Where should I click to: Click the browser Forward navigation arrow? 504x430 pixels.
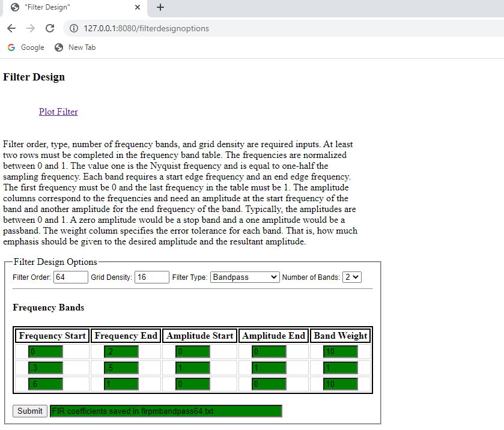tap(30, 28)
